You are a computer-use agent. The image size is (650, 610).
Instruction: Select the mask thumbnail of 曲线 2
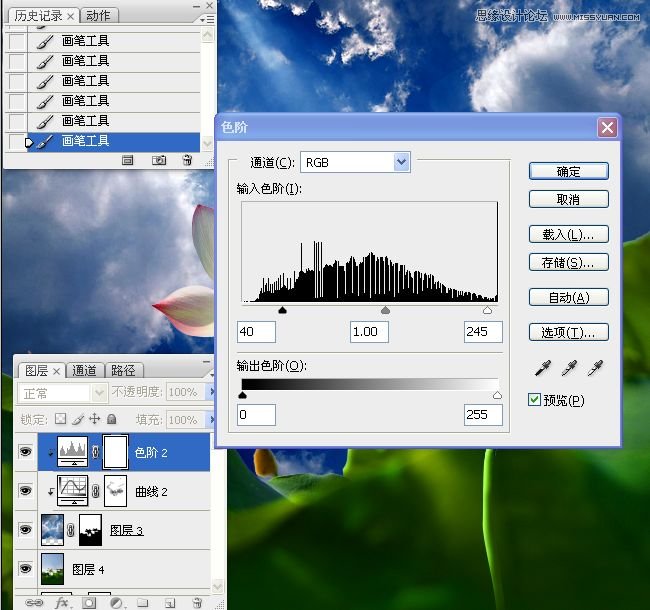pyautogui.click(x=115, y=491)
